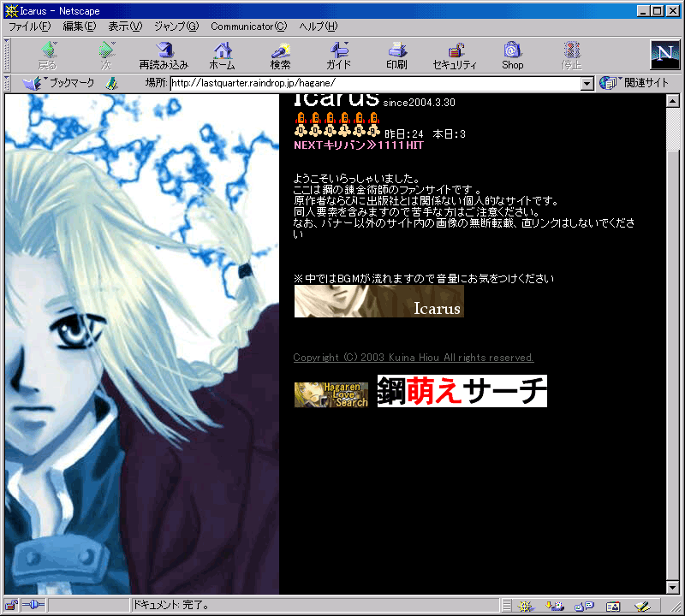The height and width of the screenshot is (616, 685).
Task: Open the ヘルプ(H) menu
Action: pos(319,27)
